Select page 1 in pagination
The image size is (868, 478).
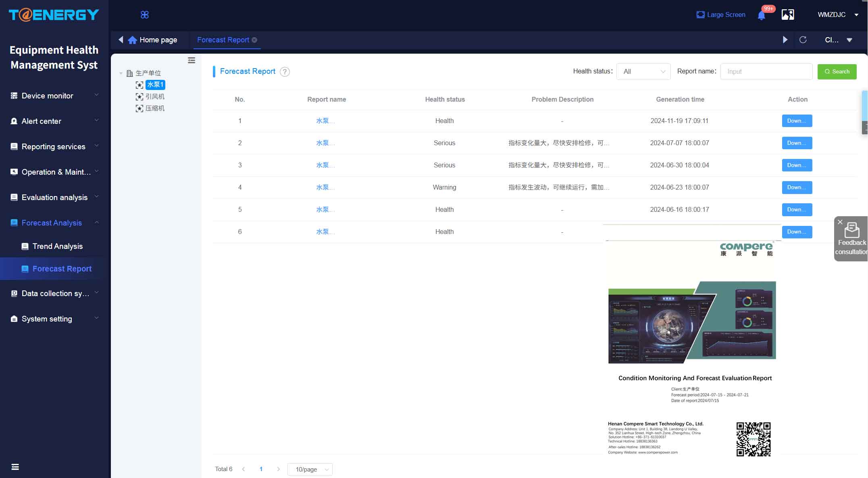coord(261,469)
